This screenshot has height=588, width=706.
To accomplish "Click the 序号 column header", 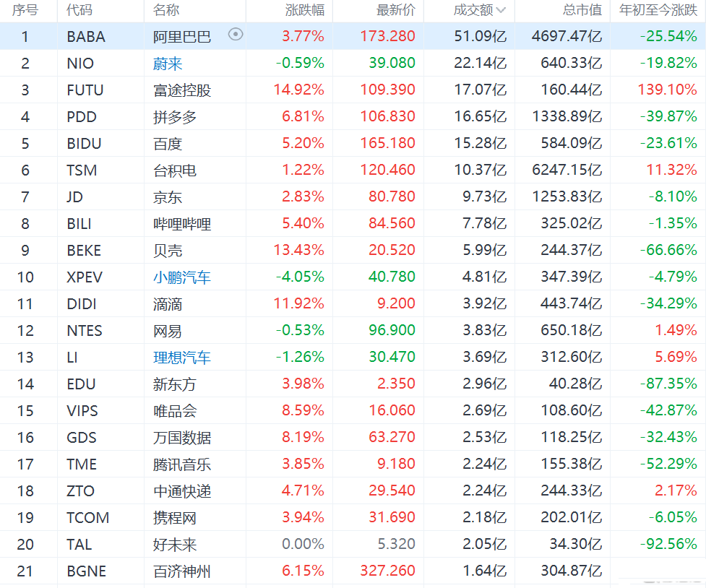I will pos(25,10).
